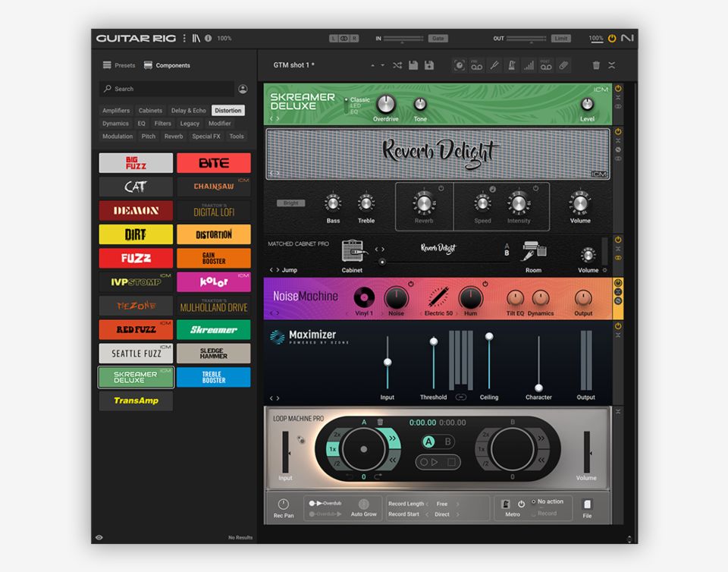Select the No action radio option

click(533, 501)
